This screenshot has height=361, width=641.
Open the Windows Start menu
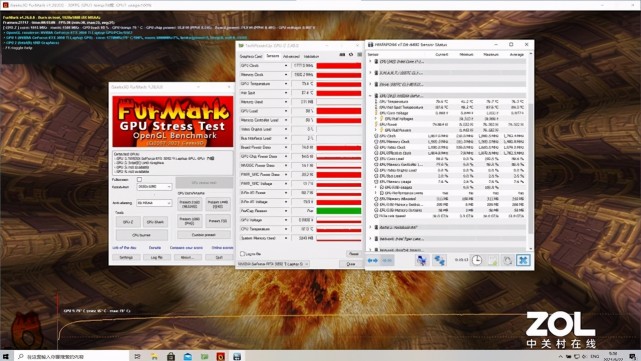coord(6,357)
